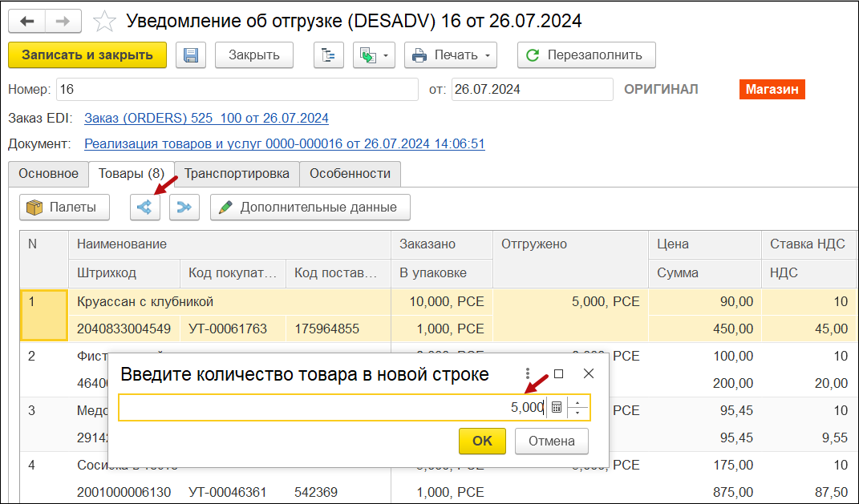
Task: Click Перезаполнить refresh button
Action: (x=587, y=54)
